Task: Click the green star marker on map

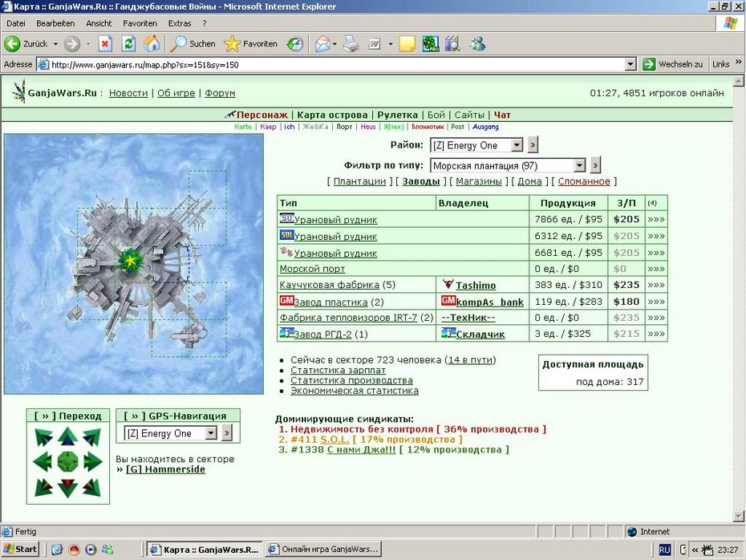Action: click(x=130, y=261)
